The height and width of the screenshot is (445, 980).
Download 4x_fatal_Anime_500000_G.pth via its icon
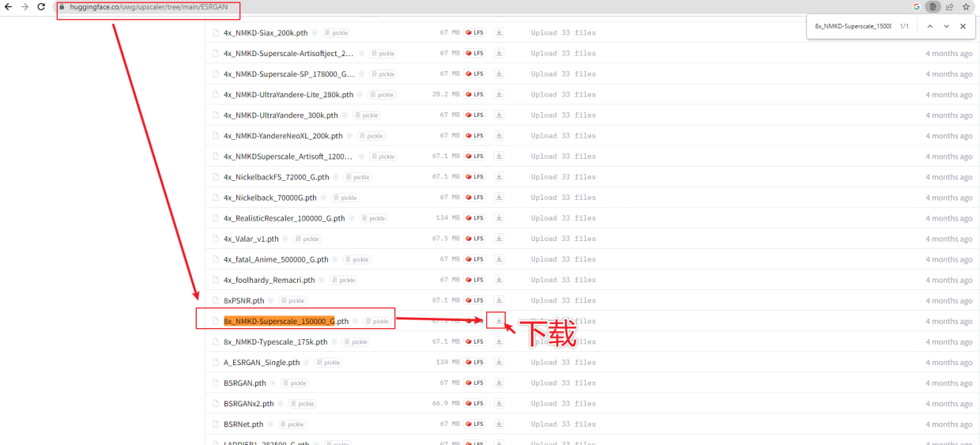499,258
